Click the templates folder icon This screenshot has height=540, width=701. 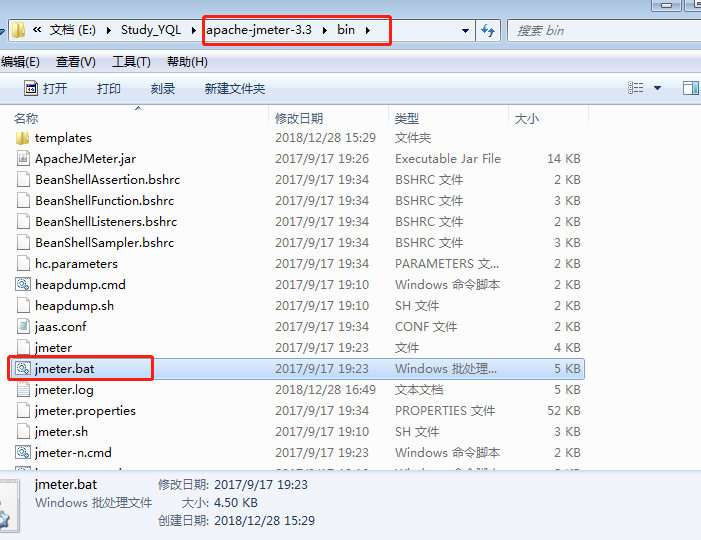pos(22,138)
